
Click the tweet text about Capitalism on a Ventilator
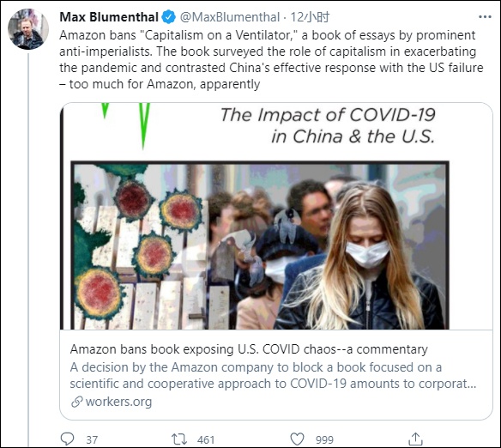click(271, 59)
